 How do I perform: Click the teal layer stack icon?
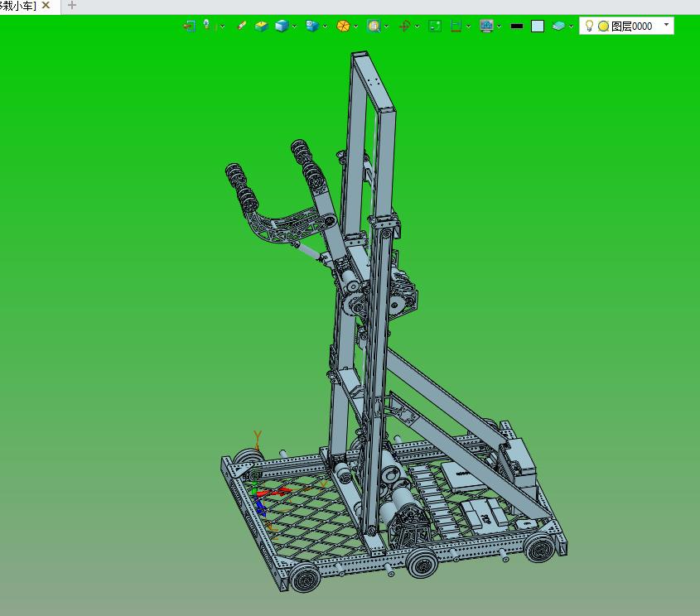[x=558, y=26]
